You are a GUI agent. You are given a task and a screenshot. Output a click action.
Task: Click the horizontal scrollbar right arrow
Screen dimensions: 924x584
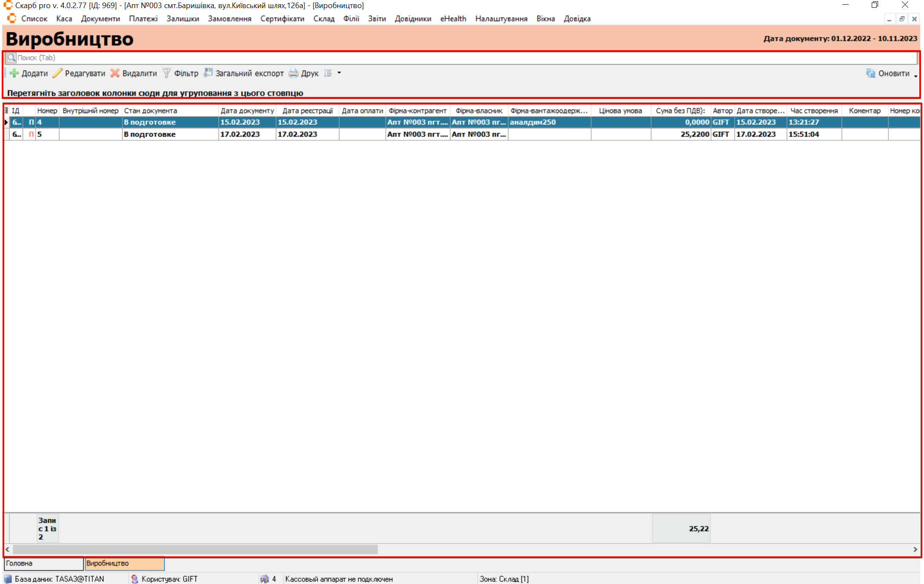click(915, 549)
